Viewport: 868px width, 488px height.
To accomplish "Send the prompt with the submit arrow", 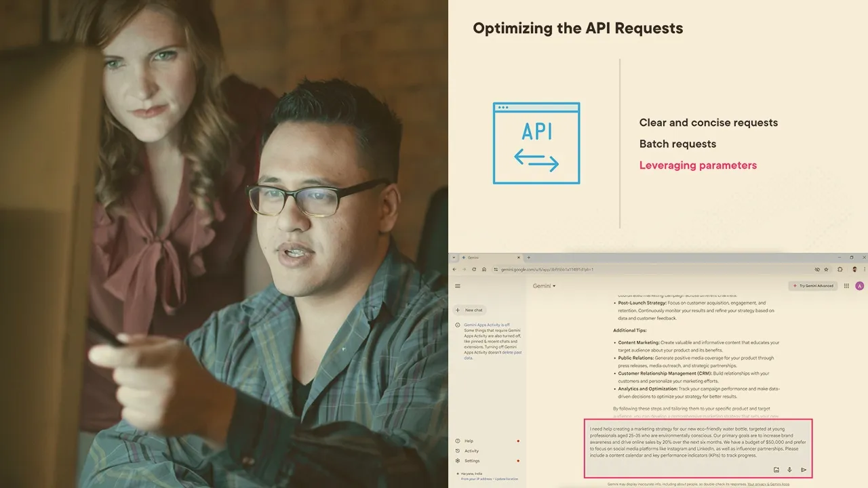I will (x=804, y=470).
